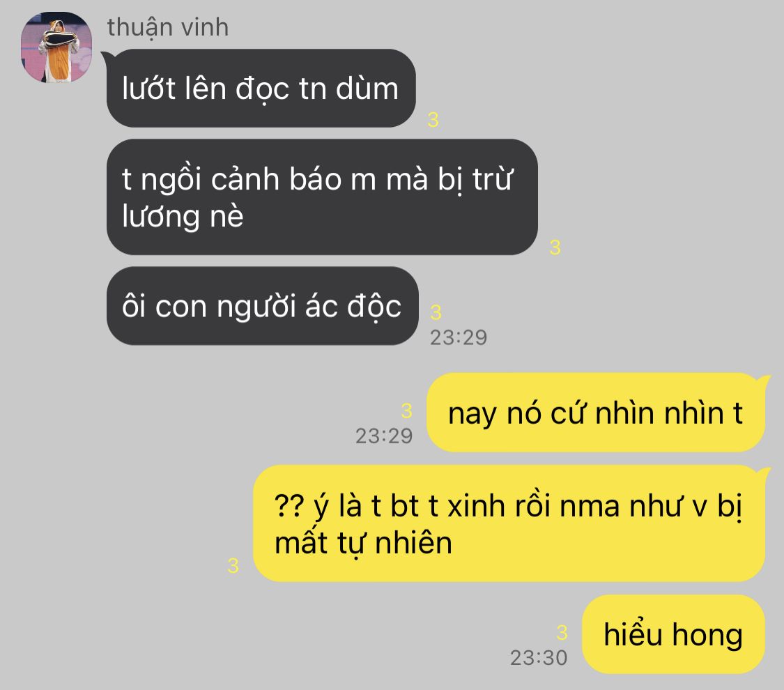784x690 pixels.
Task: Tap the tail of the first gray bubble
Action: 107,56
